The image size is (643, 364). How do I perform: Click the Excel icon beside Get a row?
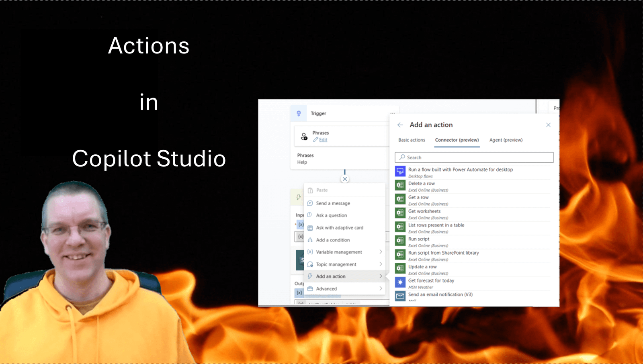tap(400, 199)
